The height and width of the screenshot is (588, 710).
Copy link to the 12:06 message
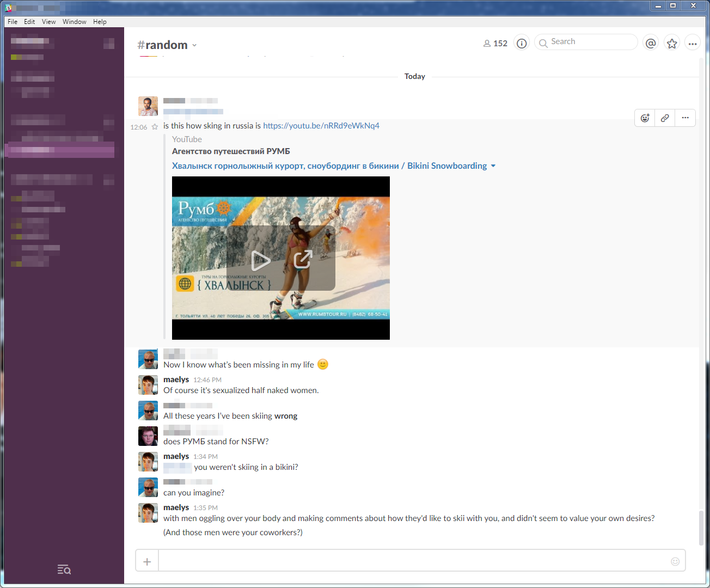pyautogui.click(x=665, y=118)
